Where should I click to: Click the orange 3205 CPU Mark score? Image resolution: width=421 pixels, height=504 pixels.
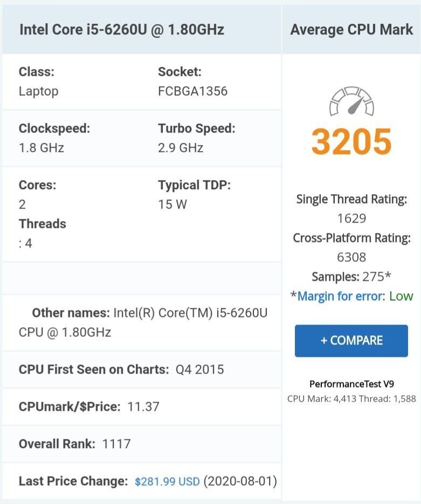351,141
